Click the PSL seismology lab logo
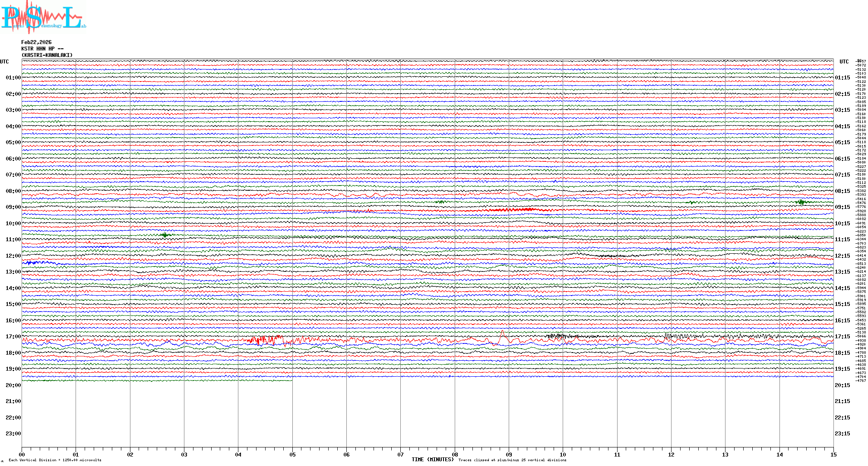868x466 pixels. point(43,17)
